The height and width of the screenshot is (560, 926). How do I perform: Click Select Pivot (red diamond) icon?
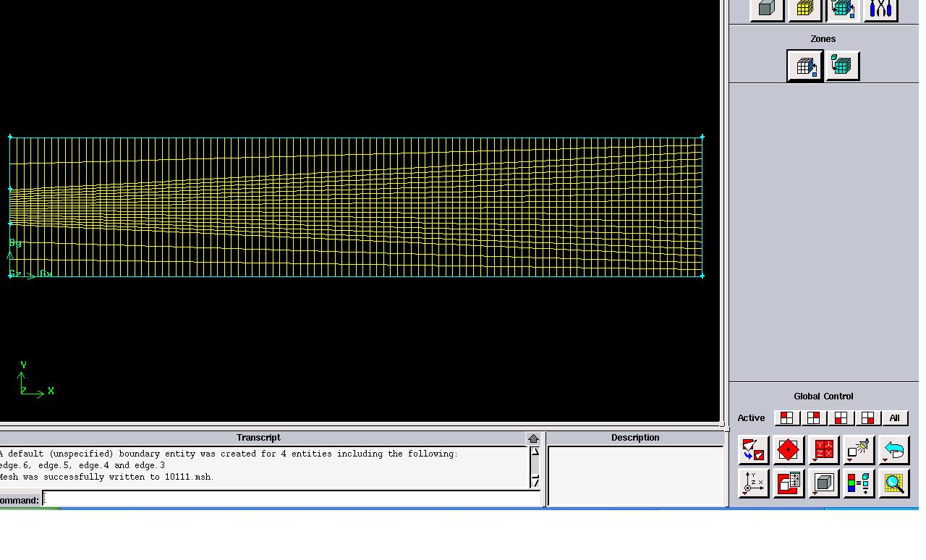click(789, 450)
